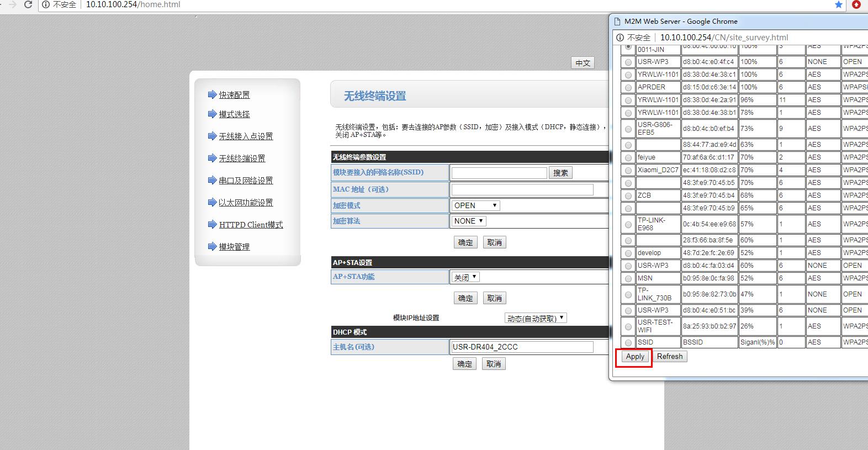
Task: Open the 以太网功能设置 menu link
Action: click(246, 203)
